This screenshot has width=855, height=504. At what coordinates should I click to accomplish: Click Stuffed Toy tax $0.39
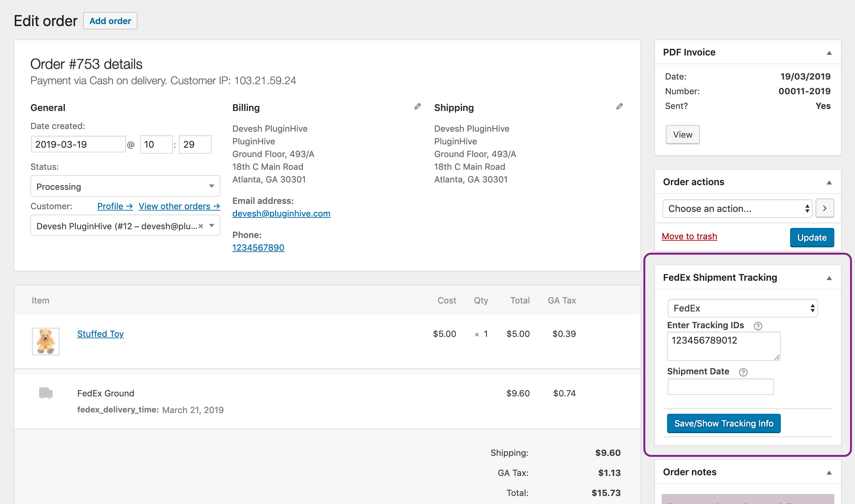pyautogui.click(x=564, y=334)
